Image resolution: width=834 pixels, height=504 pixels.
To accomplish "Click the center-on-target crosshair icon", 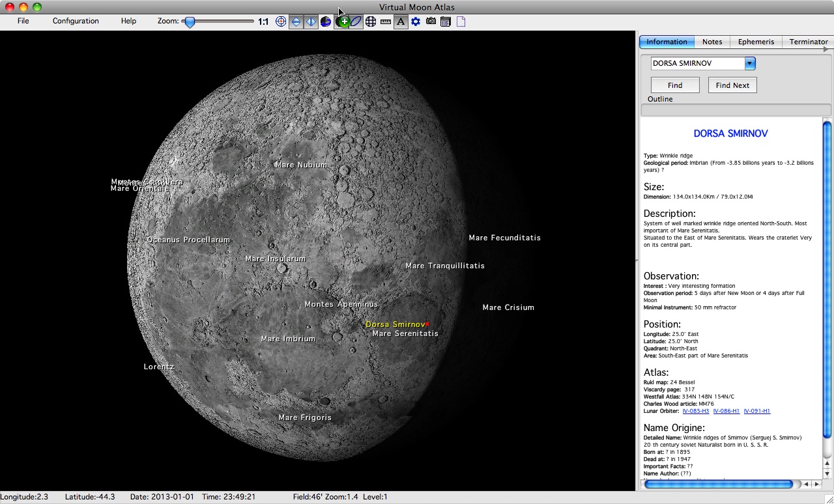I will [281, 21].
